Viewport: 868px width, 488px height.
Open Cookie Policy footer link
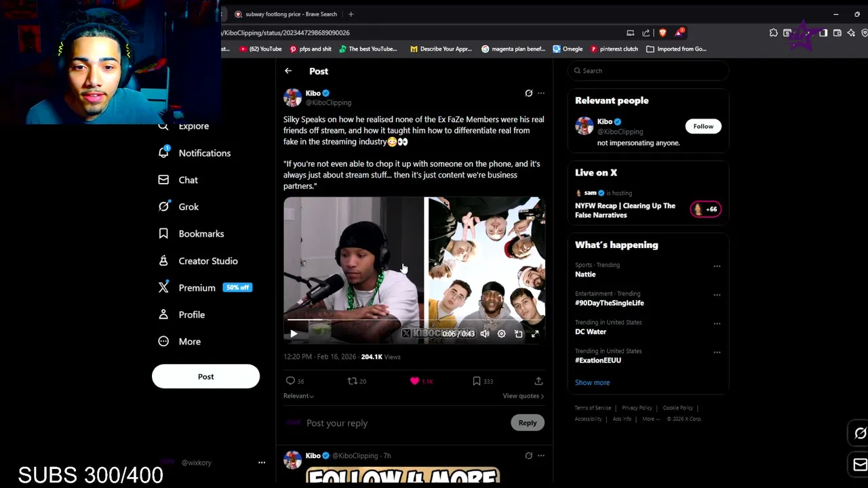pyautogui.click(x=677, y=408)
